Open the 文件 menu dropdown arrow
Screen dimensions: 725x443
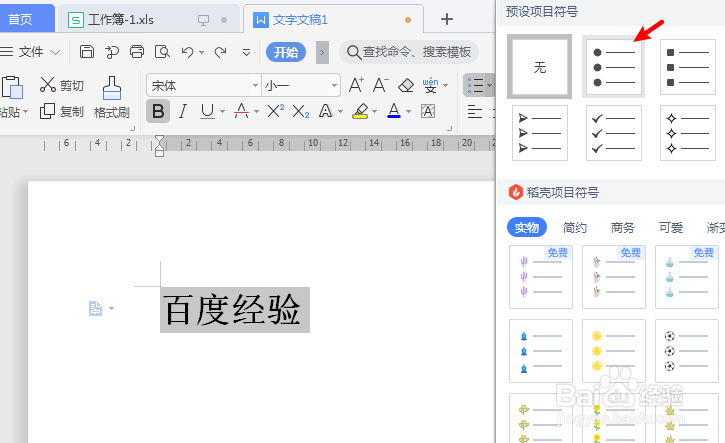click(55, 52)
